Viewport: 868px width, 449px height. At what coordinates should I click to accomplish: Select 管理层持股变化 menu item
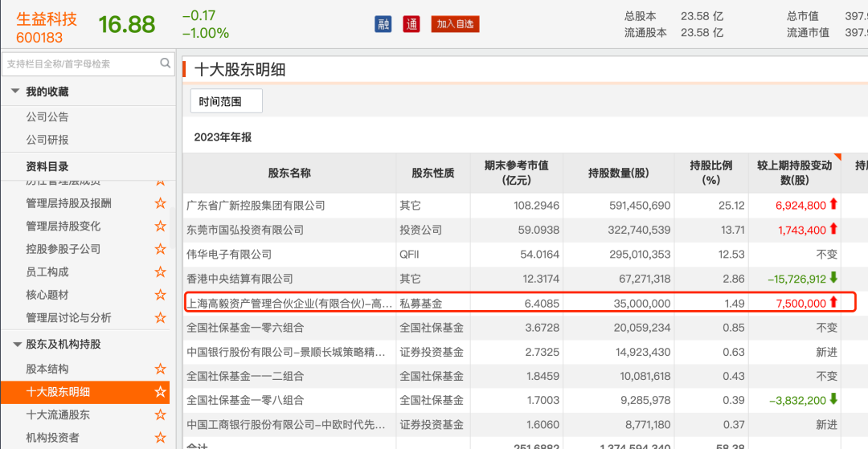click(63, 227)
